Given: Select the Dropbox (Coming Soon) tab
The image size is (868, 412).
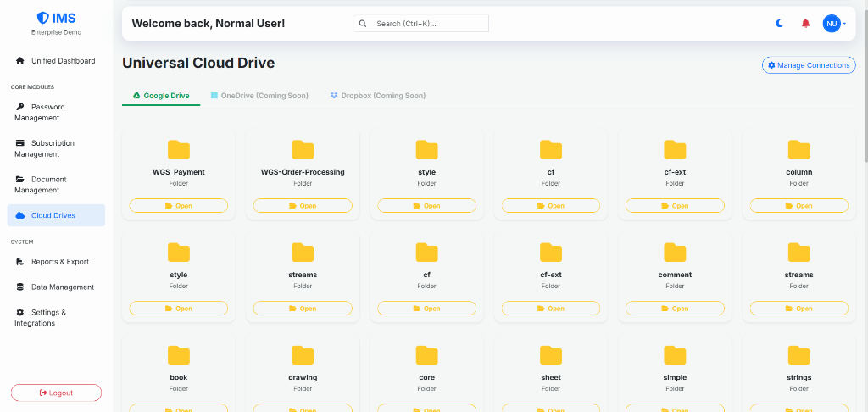Looking at the screenshot, I should pos(378,96).
